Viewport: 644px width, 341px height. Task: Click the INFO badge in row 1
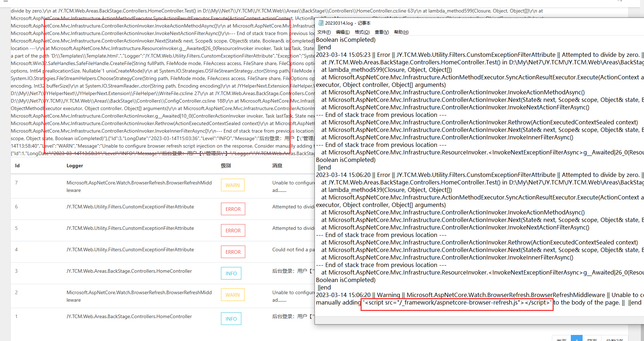(231, 319)
